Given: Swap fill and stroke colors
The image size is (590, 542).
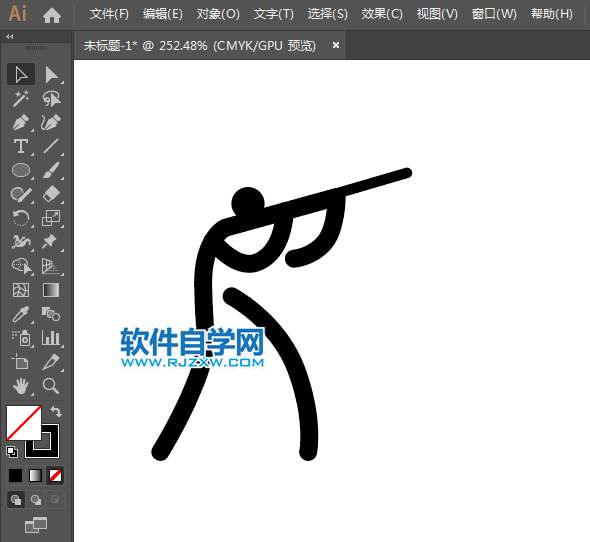Looking at the screenshot, I should point(56,412).
